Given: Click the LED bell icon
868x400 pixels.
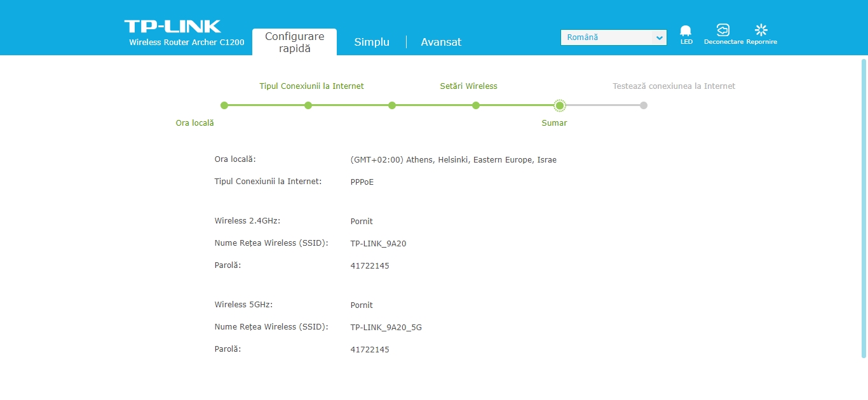Looking at the screenshot, I should click(x=686, y=30).
